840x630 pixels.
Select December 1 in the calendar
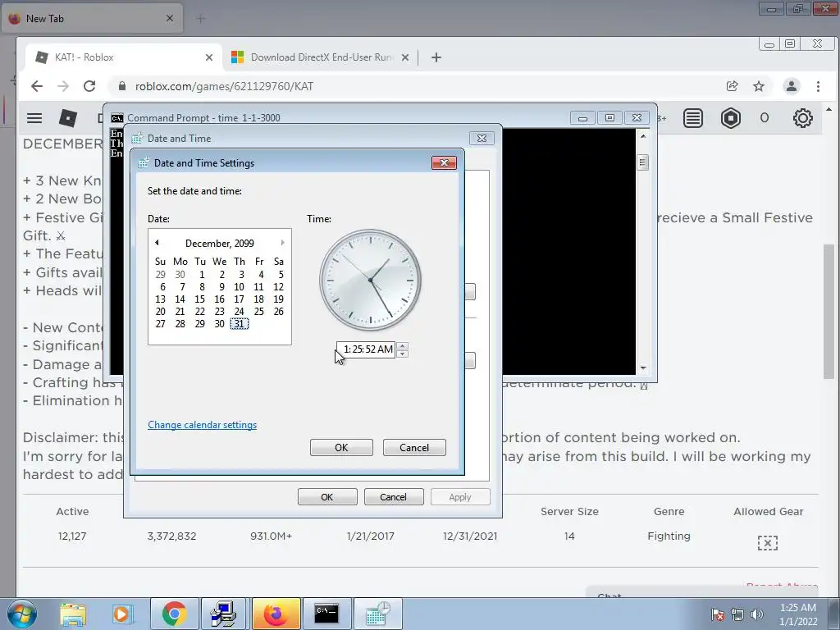tap(202, 274)
